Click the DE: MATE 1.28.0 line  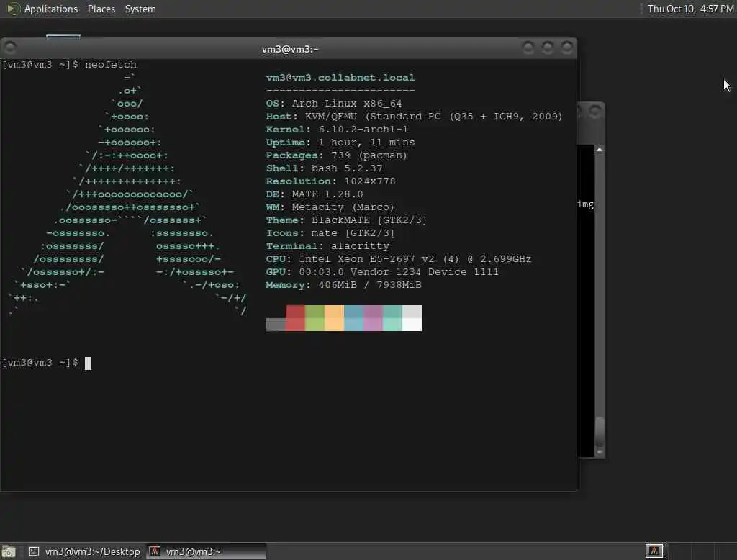click(315, 194)
